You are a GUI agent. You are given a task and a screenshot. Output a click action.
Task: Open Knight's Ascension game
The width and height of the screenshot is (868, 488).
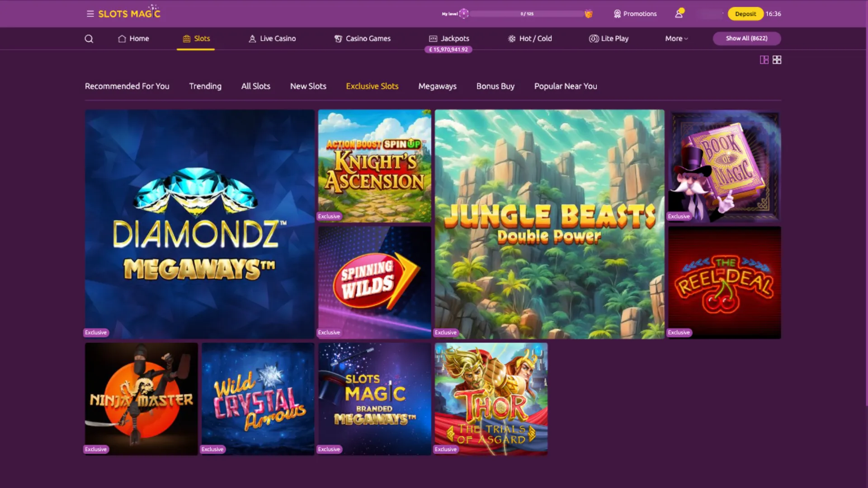[375, 166]
